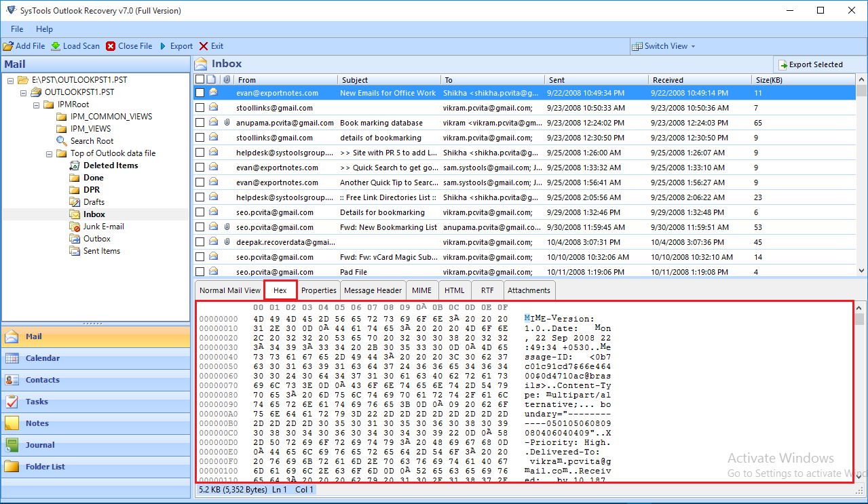This screenshot has height=504, width=868.
Task: Click the red Close File icon
Action: [111, 46]
